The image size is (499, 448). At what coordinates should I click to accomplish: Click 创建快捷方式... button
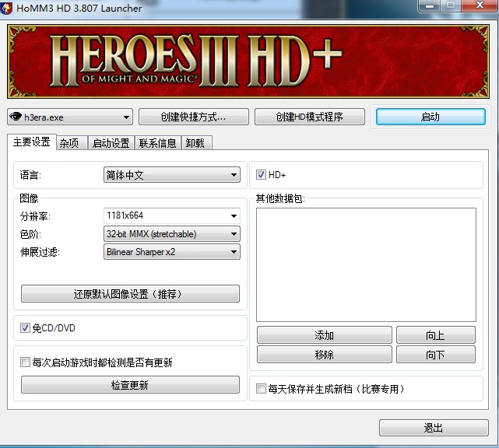coord(194,117)
